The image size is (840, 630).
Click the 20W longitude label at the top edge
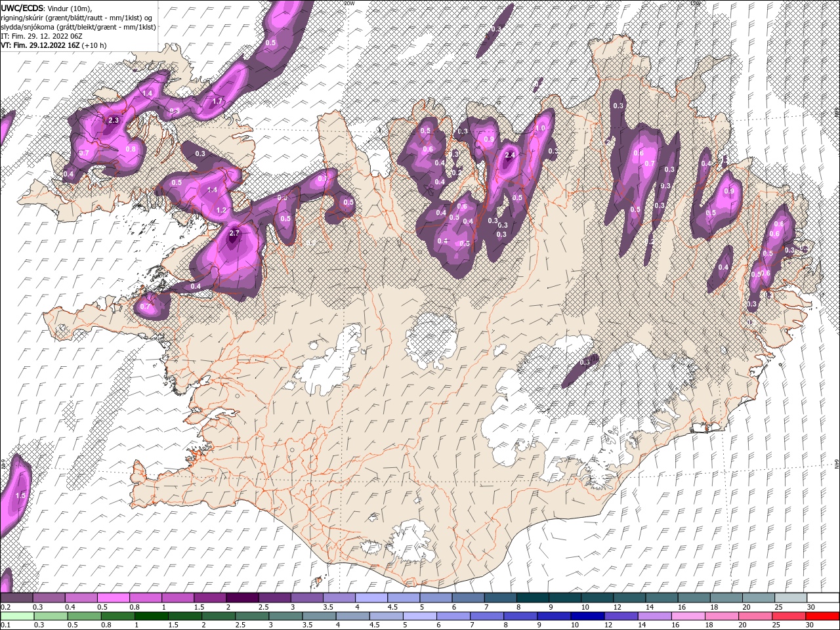click(x=349, y=3)
